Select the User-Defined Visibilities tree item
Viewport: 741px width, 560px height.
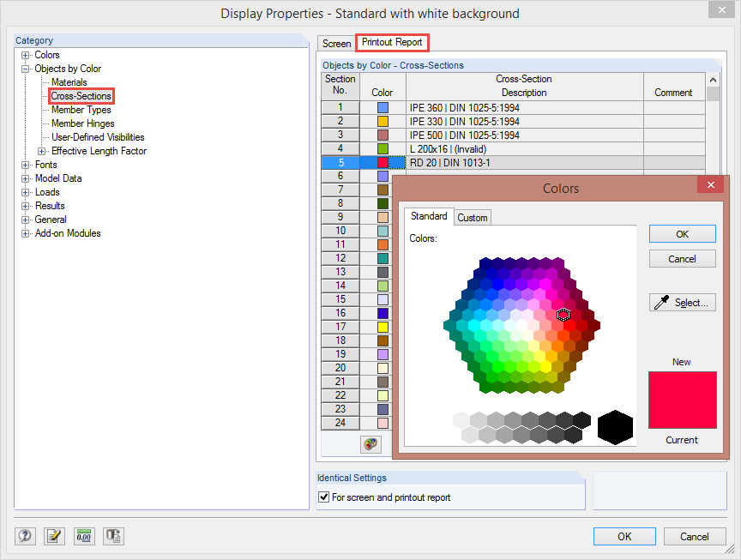point(98,137)
